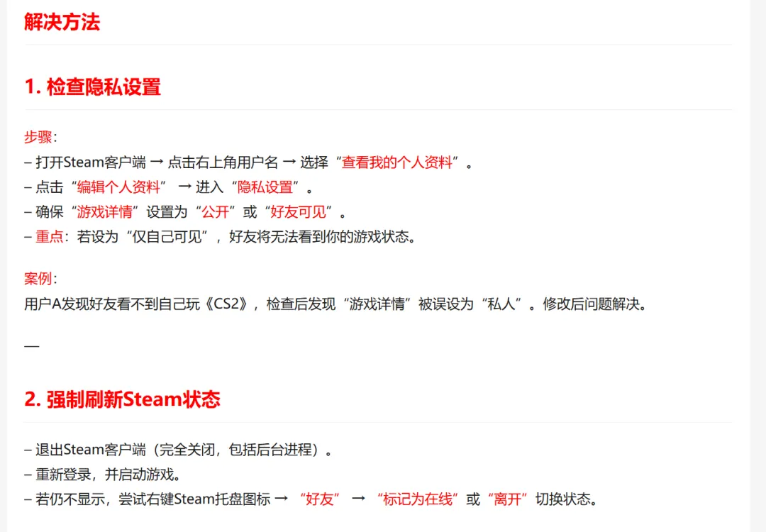Click the red 离开 status text
This screenshot has width=766, height=532.
pyautogui.click(x=508, y=499)
